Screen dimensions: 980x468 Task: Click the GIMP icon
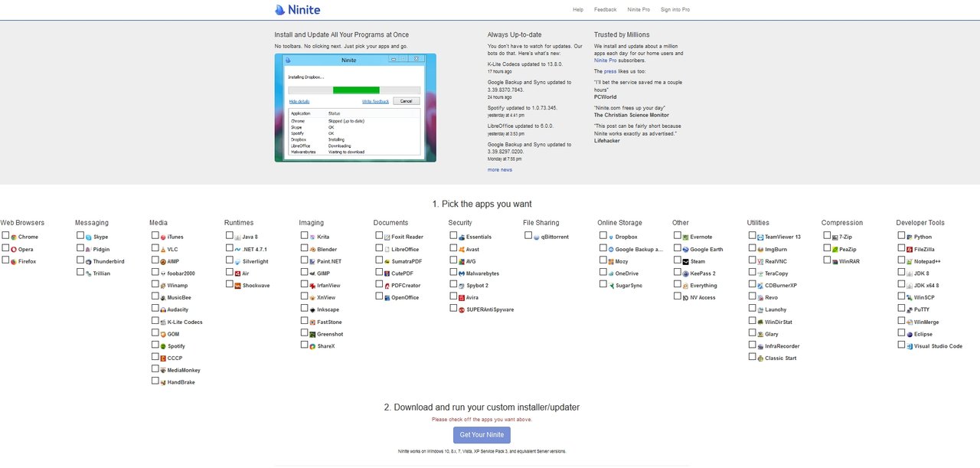[312, 273]
